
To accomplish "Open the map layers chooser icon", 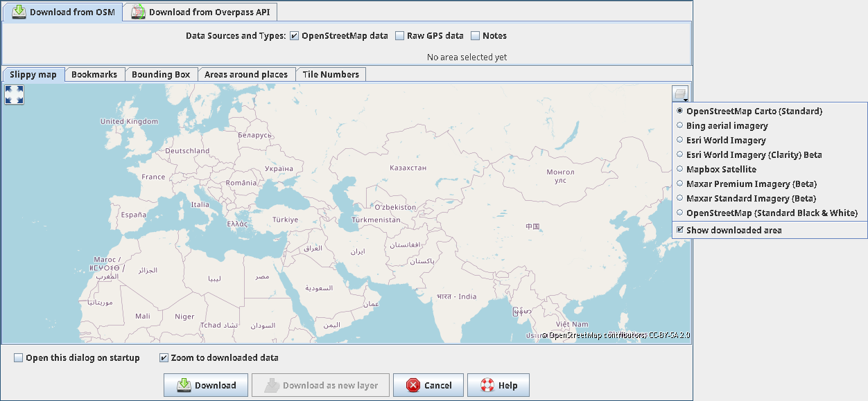I will click(680, 94).
